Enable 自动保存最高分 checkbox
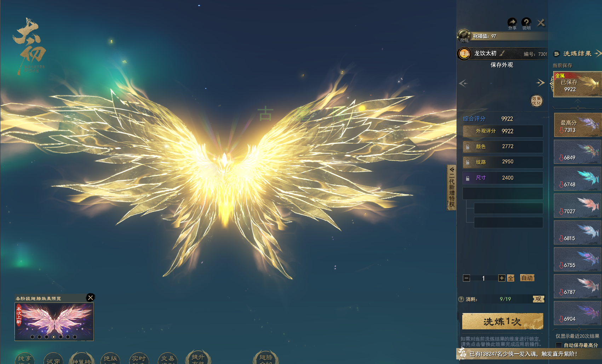Screen dimensions: 602x364 (559, 345)
